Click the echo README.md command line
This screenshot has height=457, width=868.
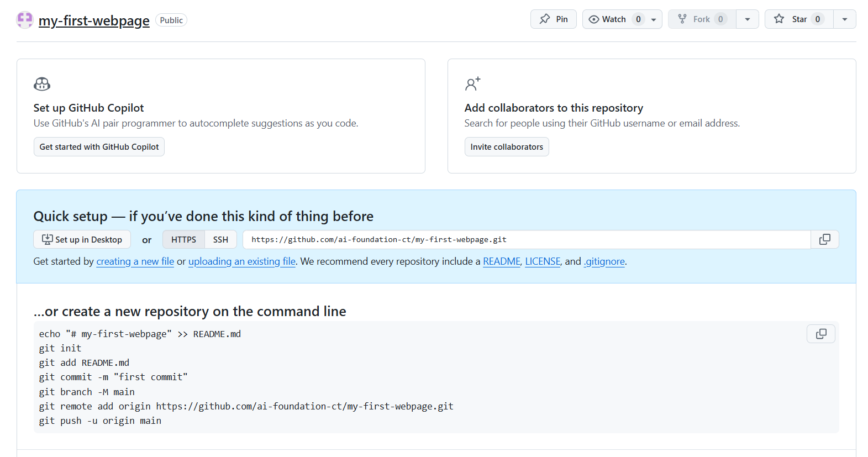point(140,334)
